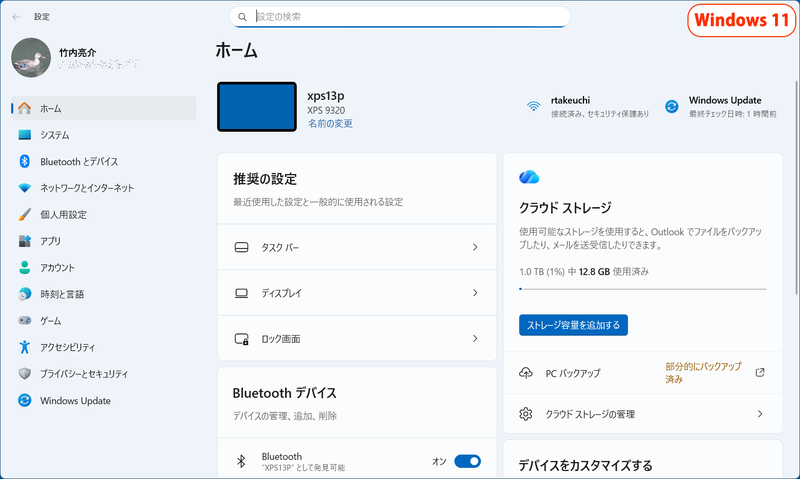Open アクセシビリティ in the sidebar

[x=104, y=347]
